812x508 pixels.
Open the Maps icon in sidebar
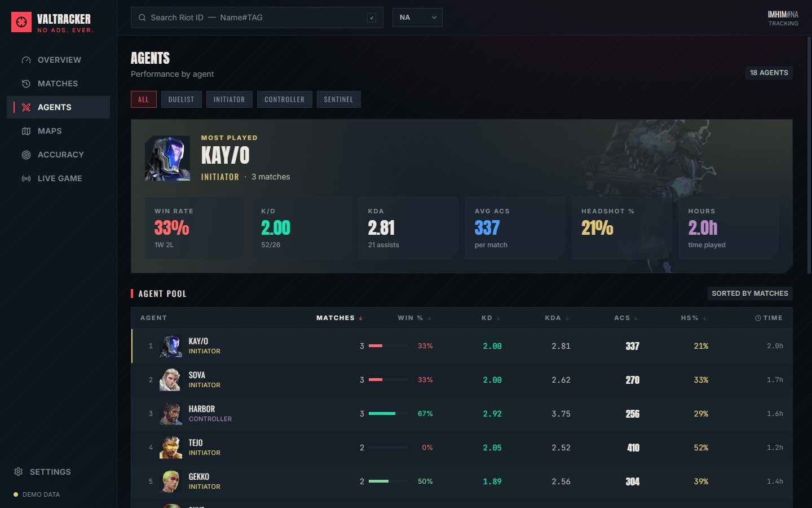point(26,131)
